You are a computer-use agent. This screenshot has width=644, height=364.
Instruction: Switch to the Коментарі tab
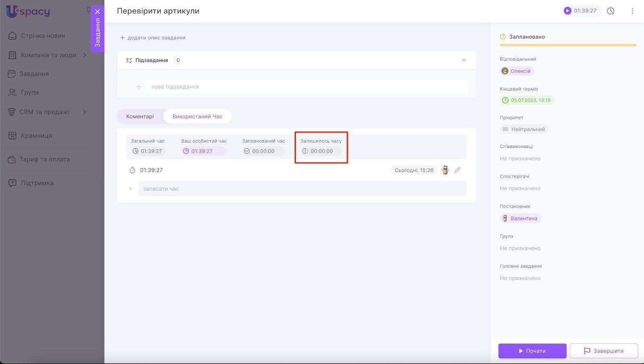(x=140, y=116)
